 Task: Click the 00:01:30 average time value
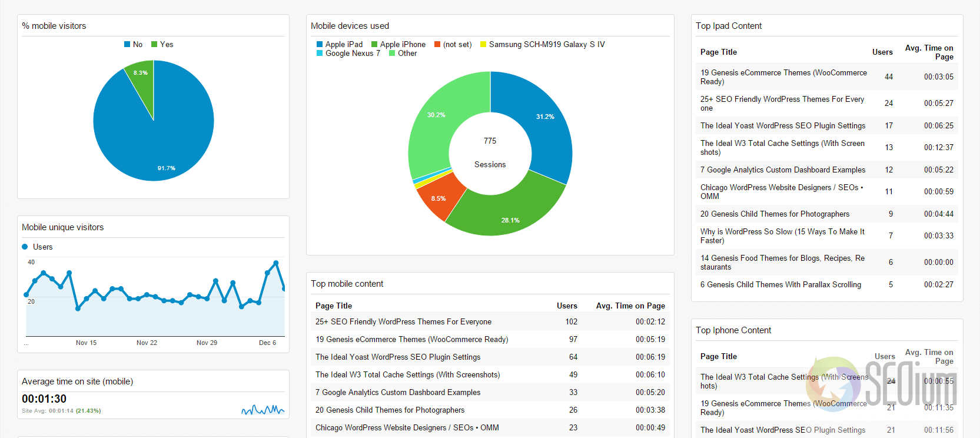44,399
